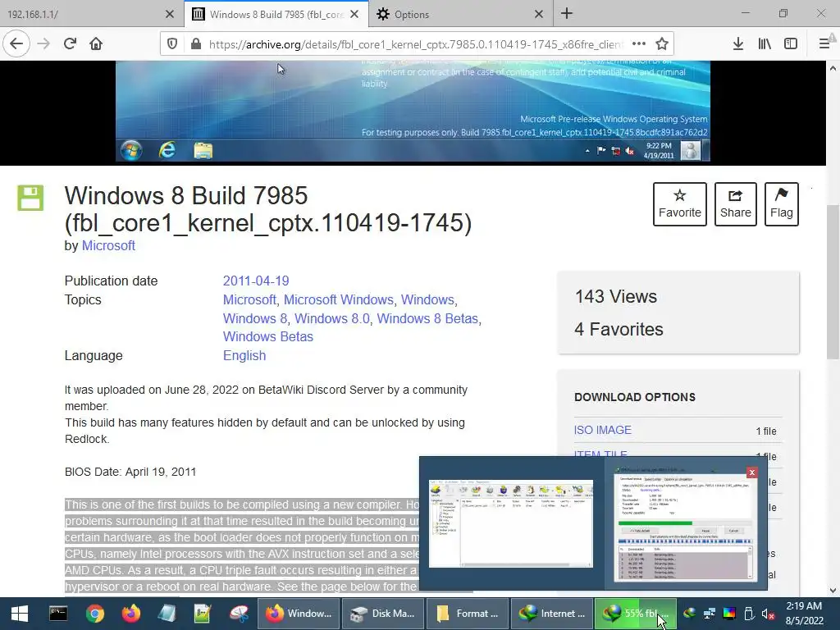Click the muted volume tray icon
This screenshot has width=840, height=630.
768,614
